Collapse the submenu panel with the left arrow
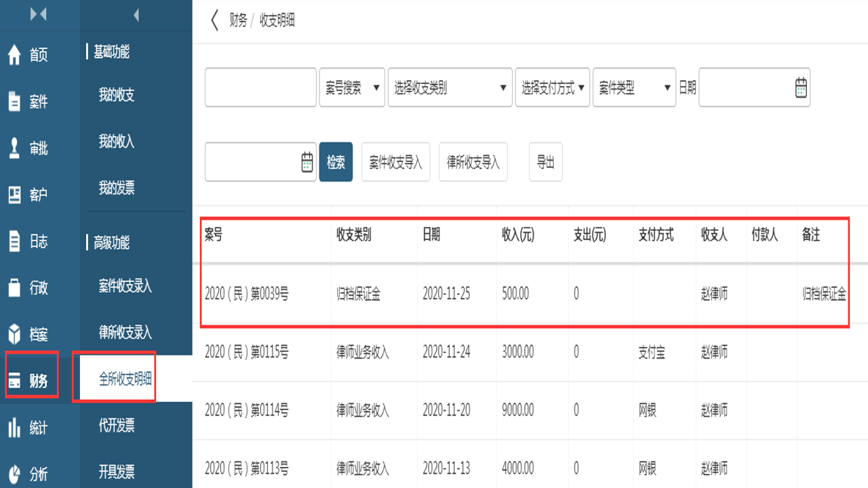The width and height of the screenshot is (868, 488). pos(136,14)
